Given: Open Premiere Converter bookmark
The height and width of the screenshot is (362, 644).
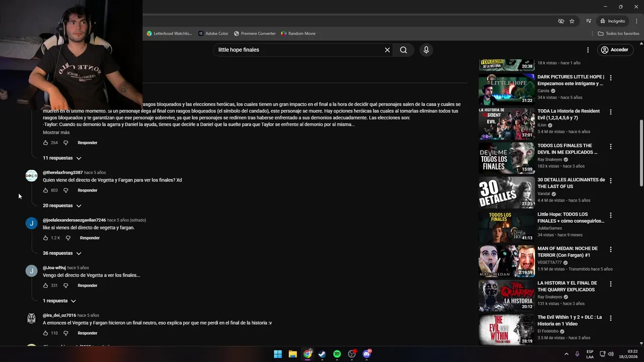Looking at the screenshot, I should 255,34.
